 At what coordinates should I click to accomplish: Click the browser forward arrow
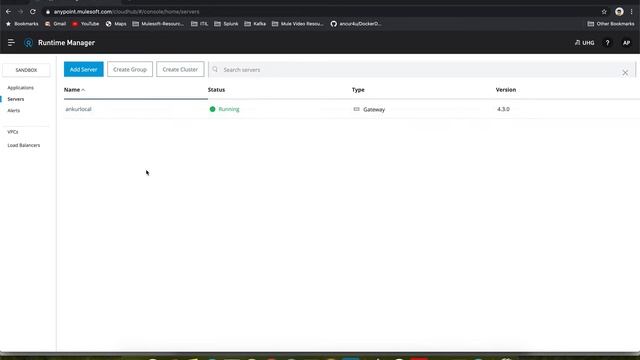(20, 11)
